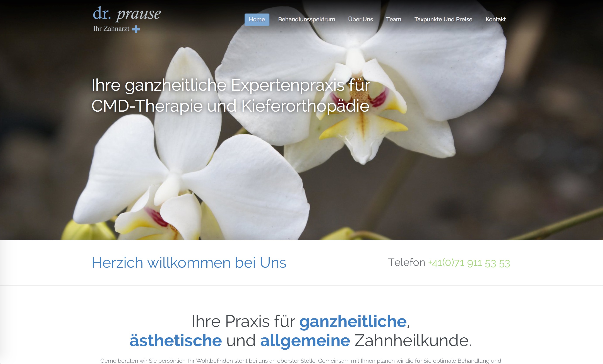Image resolution: width=603 pixels, height=364 pixels.
Task: Click the bold blue word ästhetische
Action: 176,340
